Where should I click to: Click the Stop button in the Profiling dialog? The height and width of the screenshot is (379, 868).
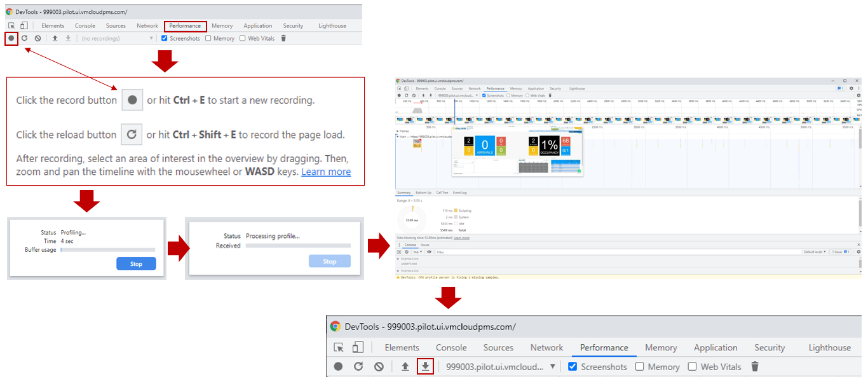[136, 264]
